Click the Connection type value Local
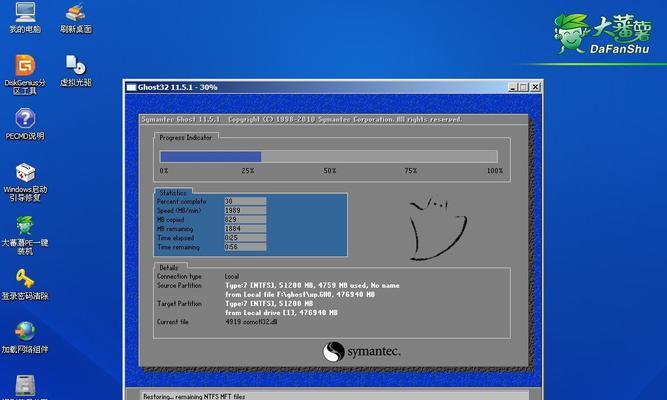The height and width of the screenshot is (400, 667). click(x=232, y=276)
